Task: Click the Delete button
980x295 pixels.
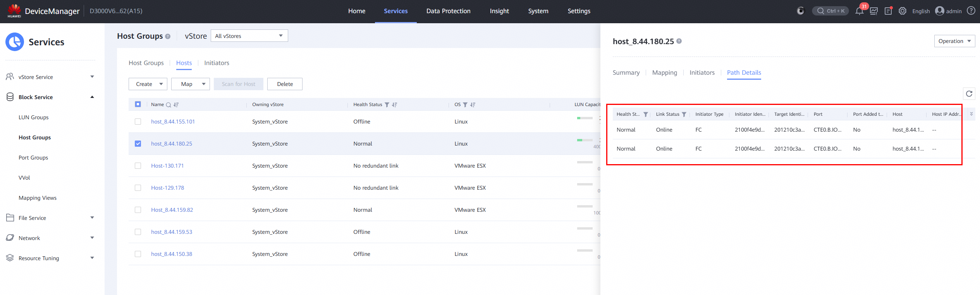Action: click(x=285, y=84)
